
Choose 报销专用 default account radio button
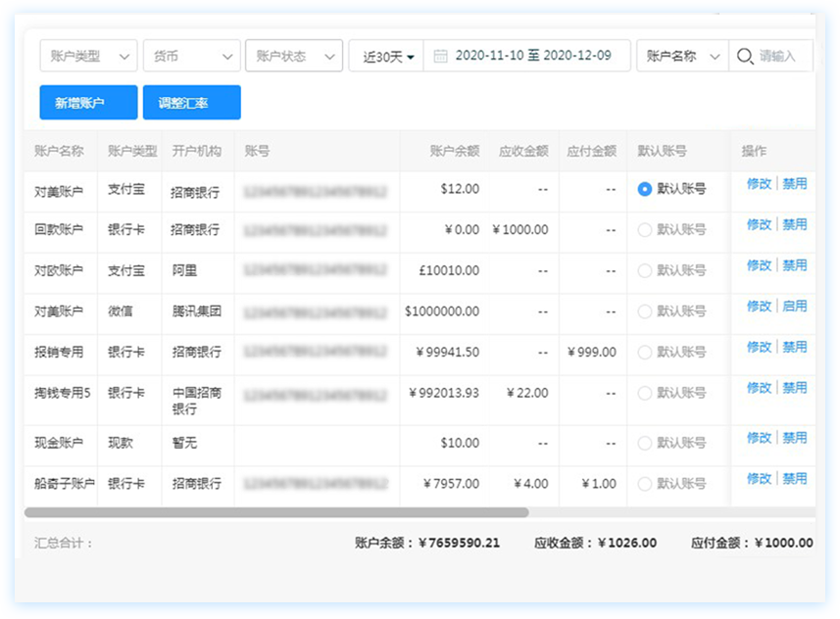coord(644,352)
